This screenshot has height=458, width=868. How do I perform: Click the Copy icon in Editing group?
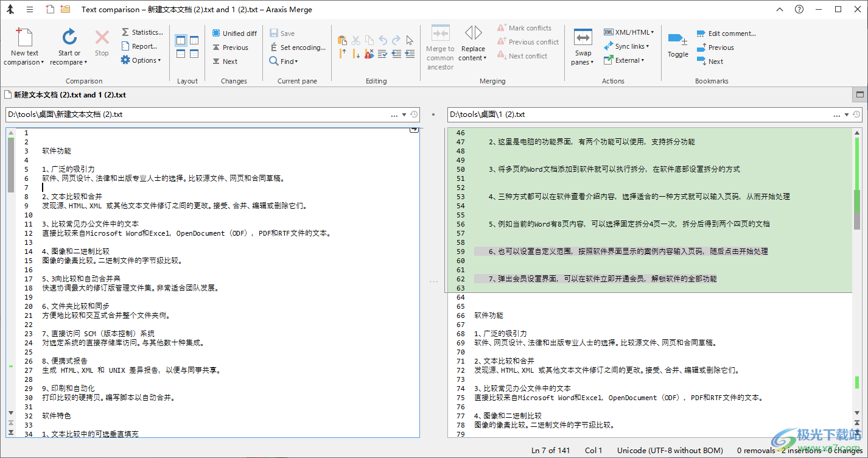point(369,40)
